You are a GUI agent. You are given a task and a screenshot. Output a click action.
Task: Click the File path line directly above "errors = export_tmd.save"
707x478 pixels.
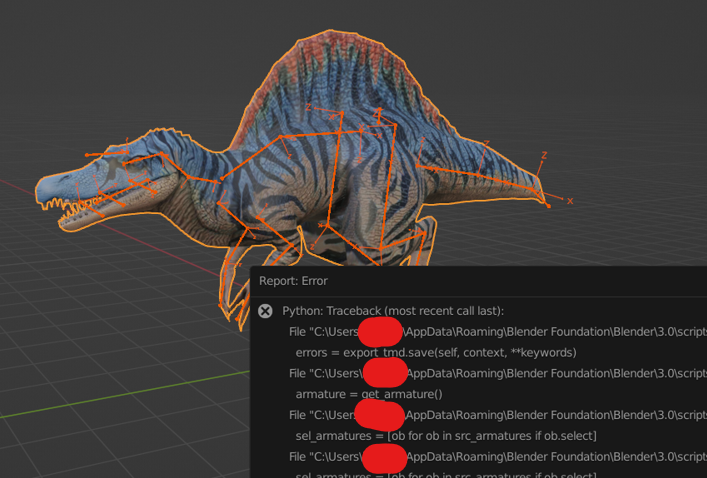[x=498, y=332]
